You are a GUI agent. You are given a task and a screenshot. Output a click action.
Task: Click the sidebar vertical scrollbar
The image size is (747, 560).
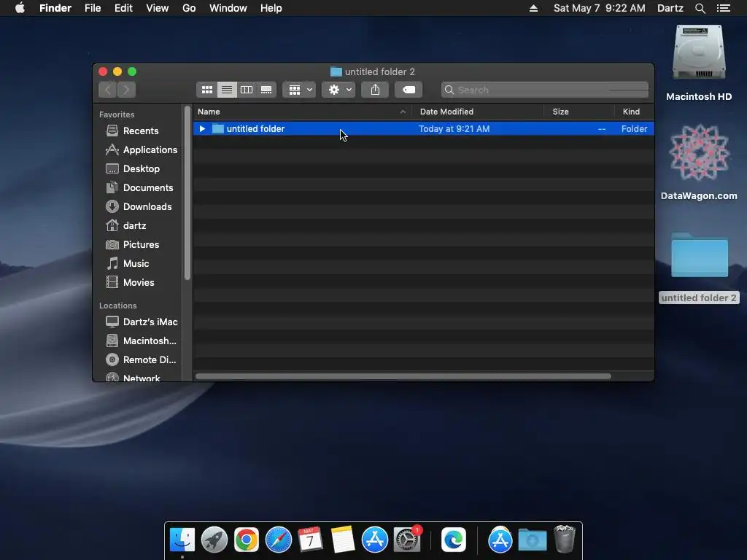tap(187, 192)
